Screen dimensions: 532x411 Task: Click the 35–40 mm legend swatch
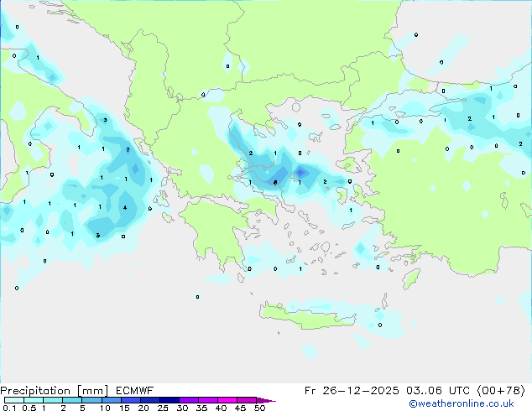tap(207, 400)
